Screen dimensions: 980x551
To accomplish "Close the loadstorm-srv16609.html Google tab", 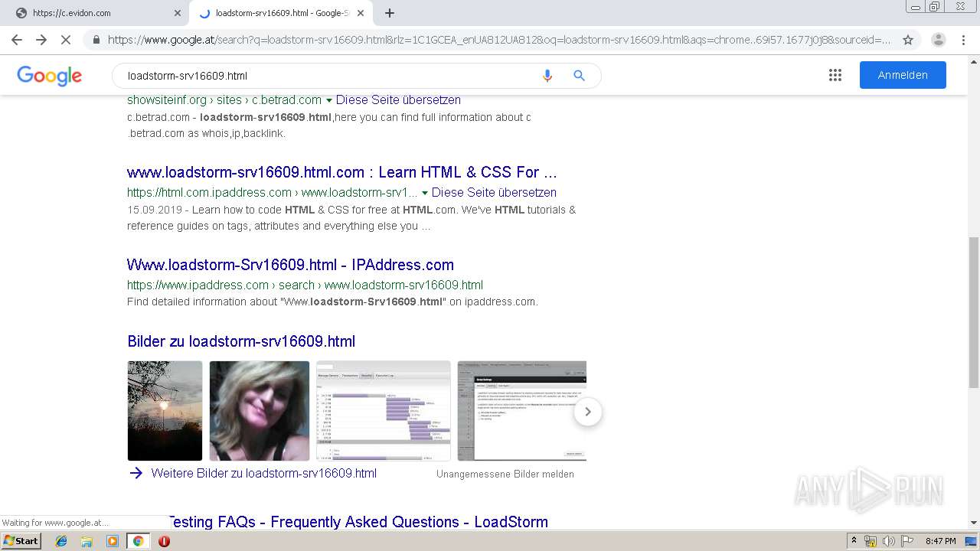I will [x=361, y=13].
